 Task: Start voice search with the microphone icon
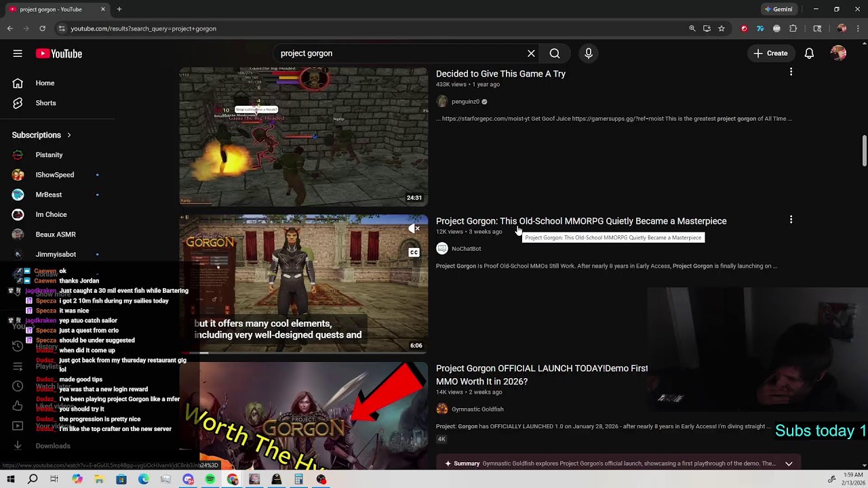pos(589,54)
